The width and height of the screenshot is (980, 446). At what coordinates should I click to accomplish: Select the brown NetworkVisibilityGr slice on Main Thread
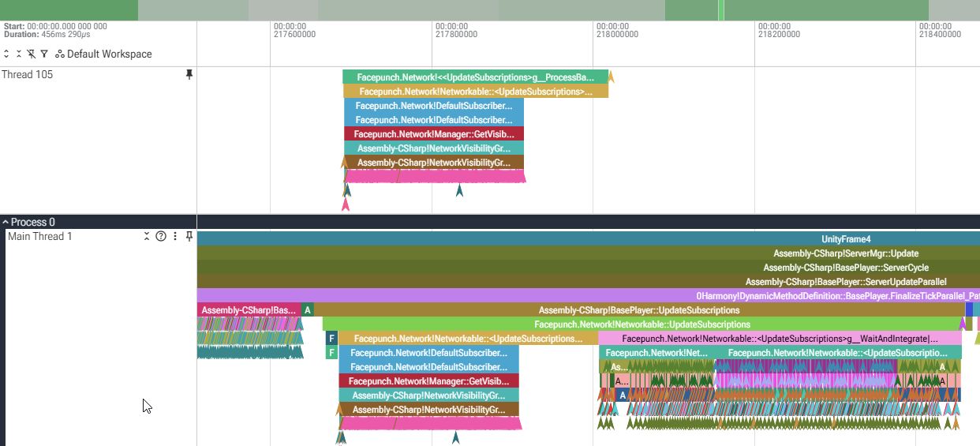point(429,410)
